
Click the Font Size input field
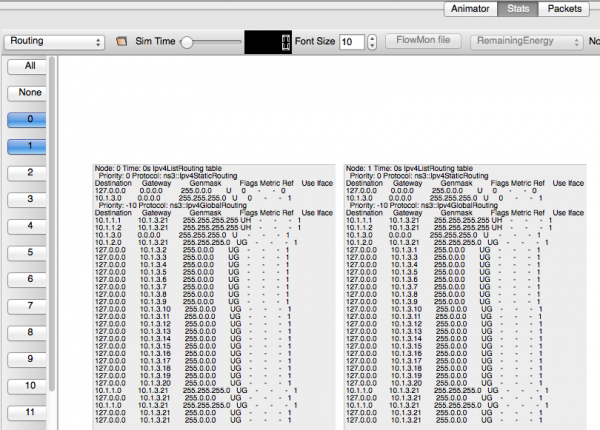tap(351, 42)
